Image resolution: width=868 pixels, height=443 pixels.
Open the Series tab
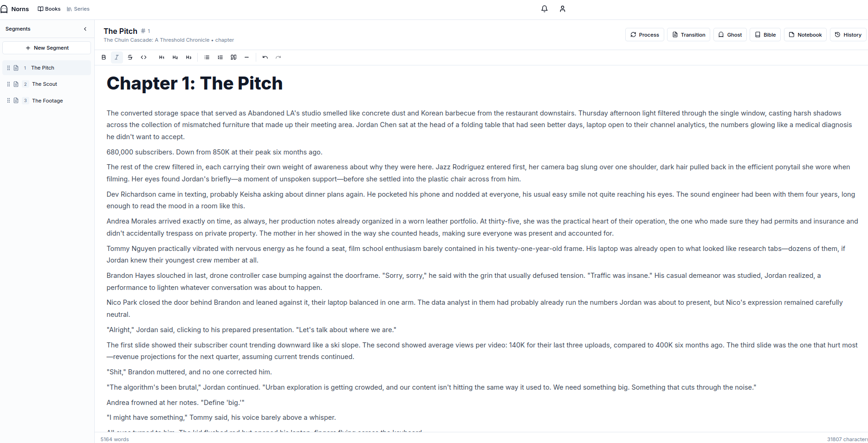click(78, 9)
